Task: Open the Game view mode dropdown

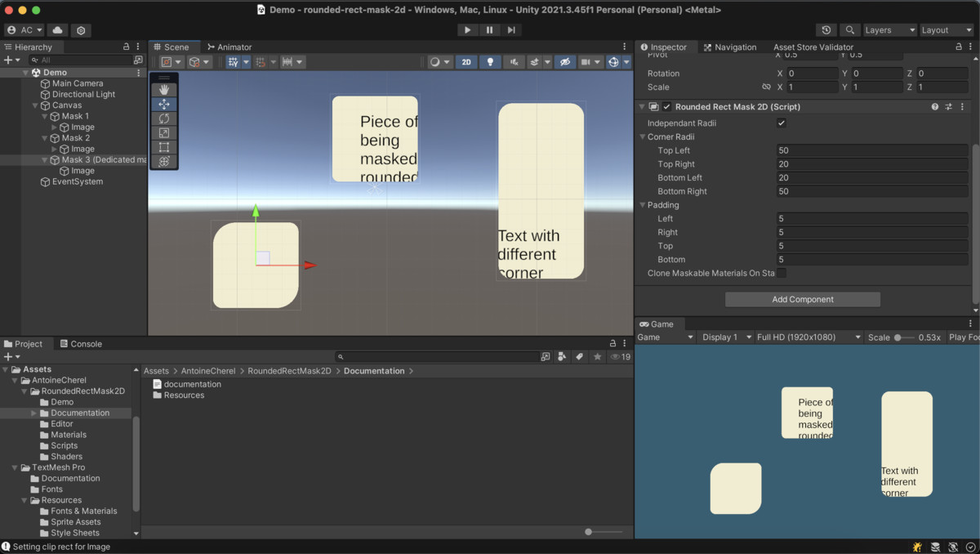Action: coord(665,337)
